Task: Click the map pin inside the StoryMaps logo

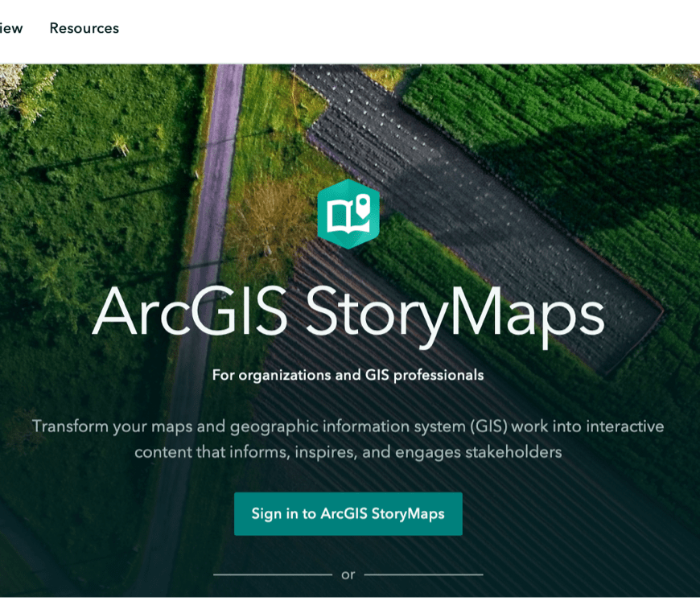Action: (x=363, y=204)
